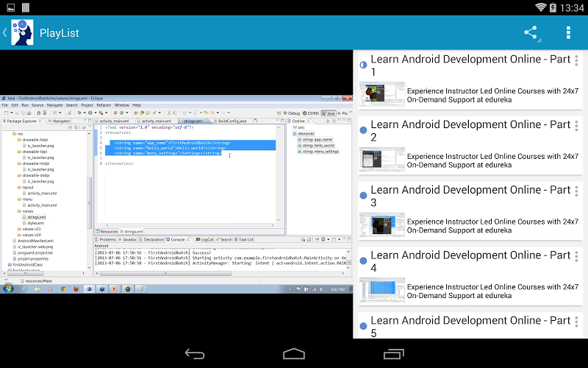Tap the video player showing Eclipse
The width and height of the screenshot is (588, 368).
point(176,194)
